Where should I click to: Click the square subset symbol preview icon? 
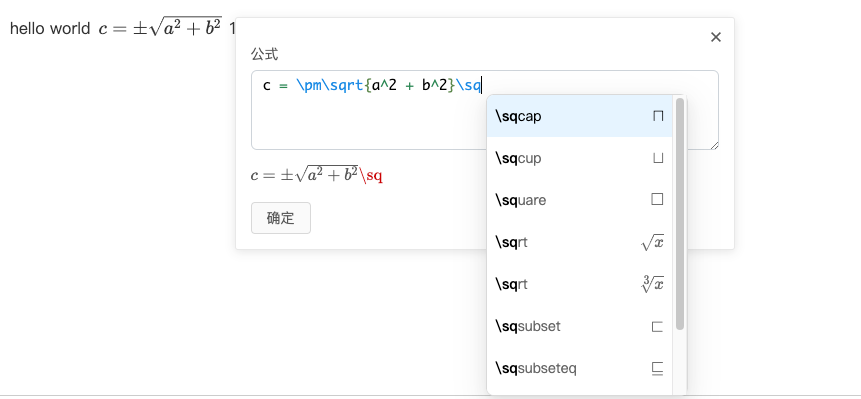point(657,327)
